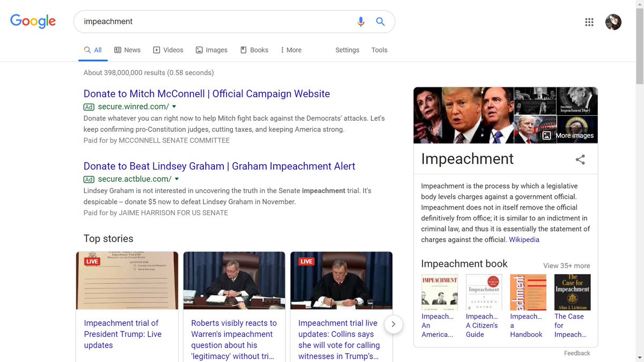Click 'Paid for by MCCONNELL SENATE COMMITTEE' text

click(157, 141)
